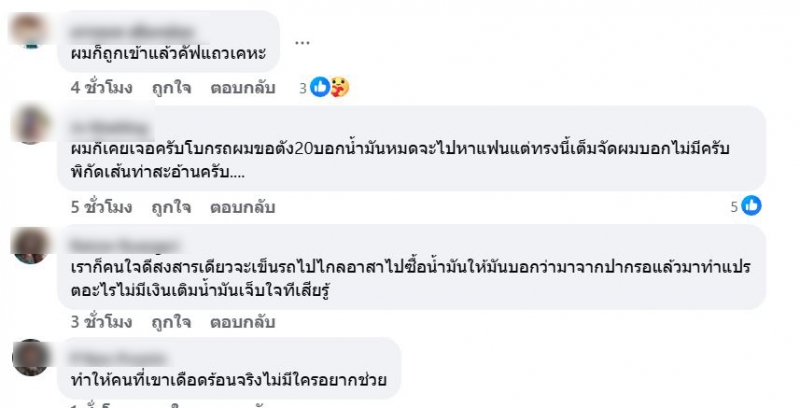Click the comment bubble starting with ทำให้คนที่เขาเดือดร้อน
This screenshot has height=408, width=800.
point(235,370)
